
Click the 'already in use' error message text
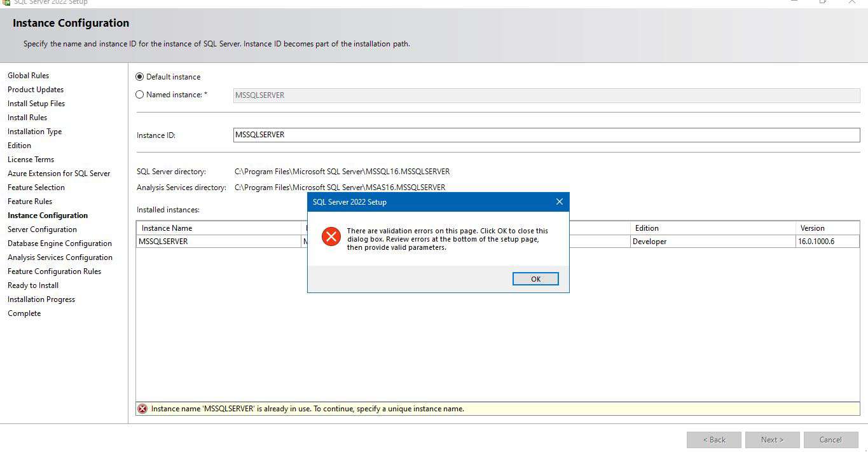tap(308, 409)
